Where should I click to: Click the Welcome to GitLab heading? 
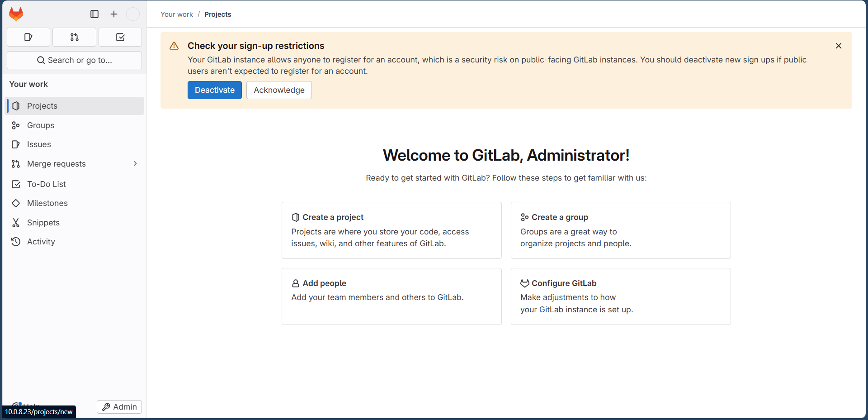[506, 155]
